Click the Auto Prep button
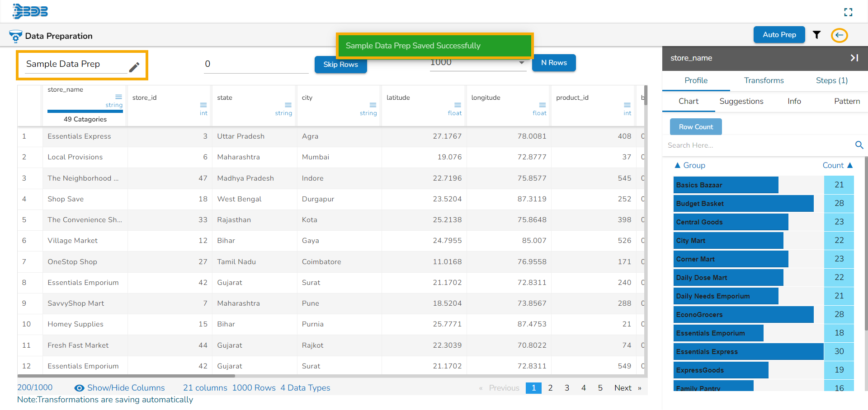Screen dimensions: 868x410 coord(779,35)
